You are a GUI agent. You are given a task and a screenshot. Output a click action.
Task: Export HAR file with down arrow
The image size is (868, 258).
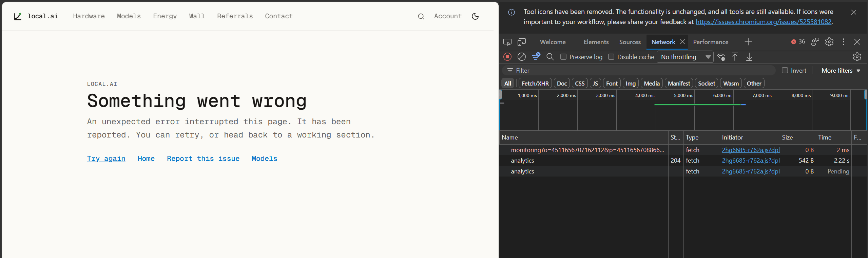point(749,57)
